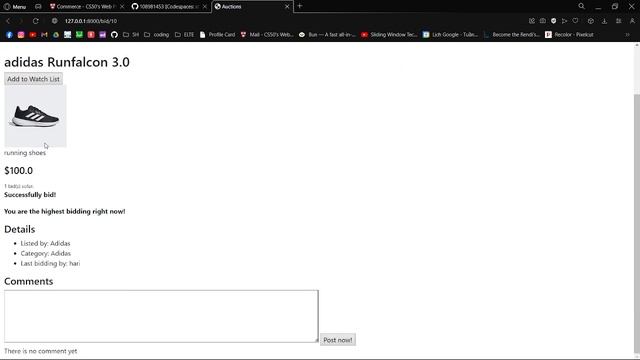Image resolution: width=640 pixels, height=360 pixels.
Task: Switch to the GitHub Codespaces tab
Action: pyautogui.click(x=168, y=7)
